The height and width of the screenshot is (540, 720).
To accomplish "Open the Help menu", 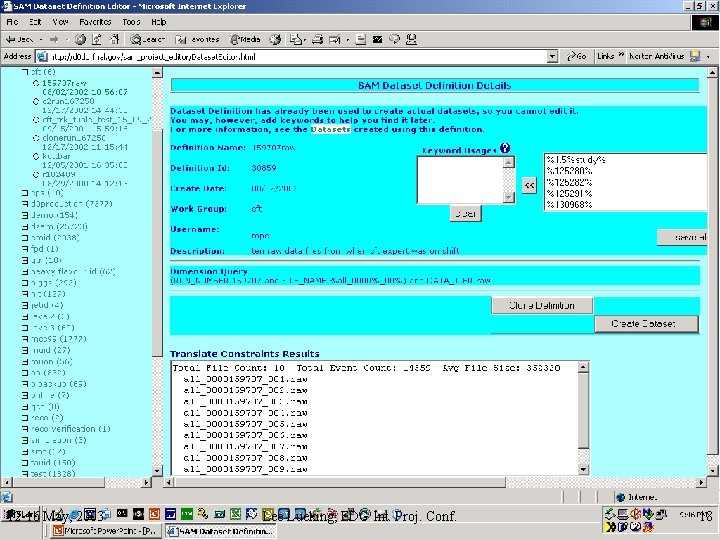I will coord(158,22).
